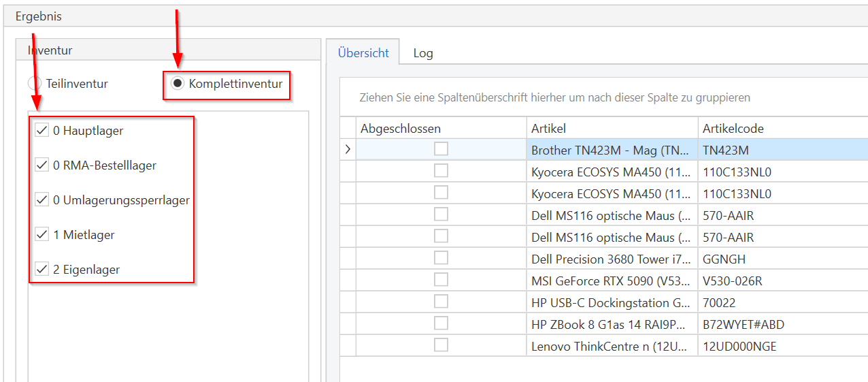
Task: Check Abgeschlossen for Brother TN423M row
Action: (441, 149)
